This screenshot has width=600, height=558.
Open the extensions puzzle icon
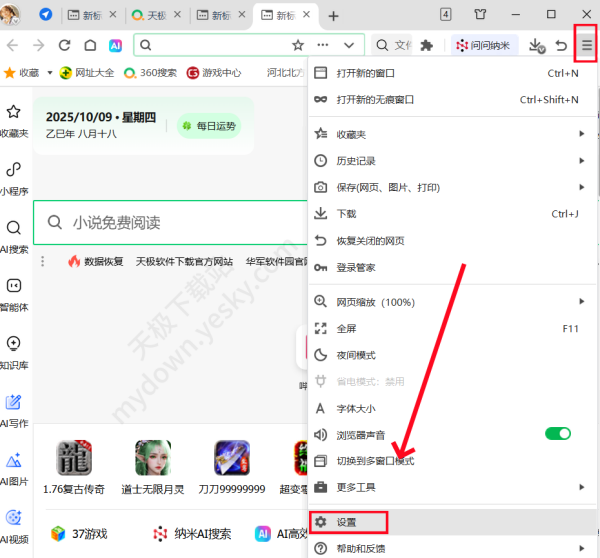click(427, 45)
